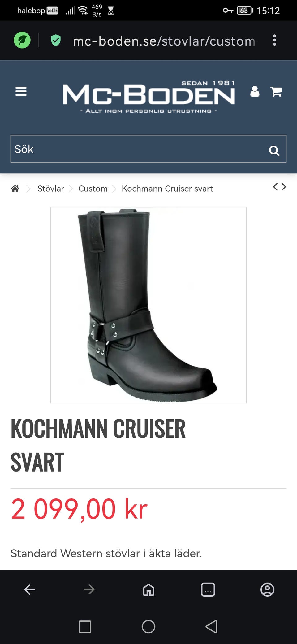Open browser profile icon
Image resolution: width=297 pixels, height=644 pixels.
pos(267,590)
